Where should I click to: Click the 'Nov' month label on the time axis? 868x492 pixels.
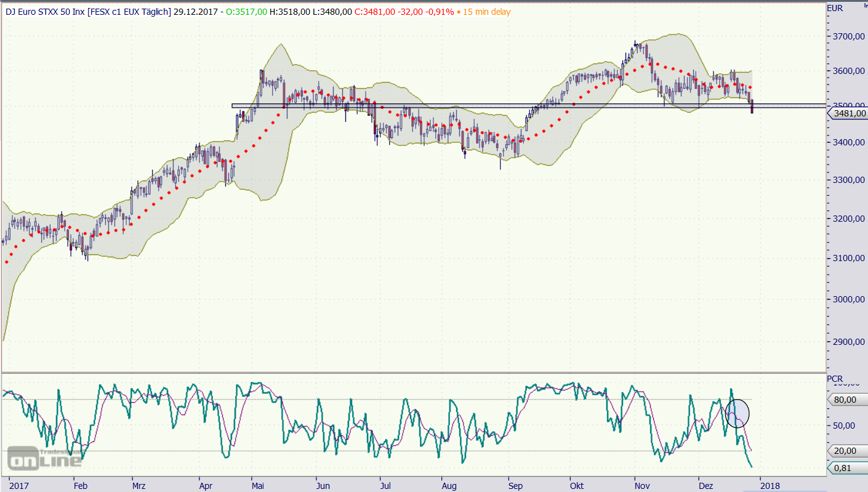(x=642, y=486)
